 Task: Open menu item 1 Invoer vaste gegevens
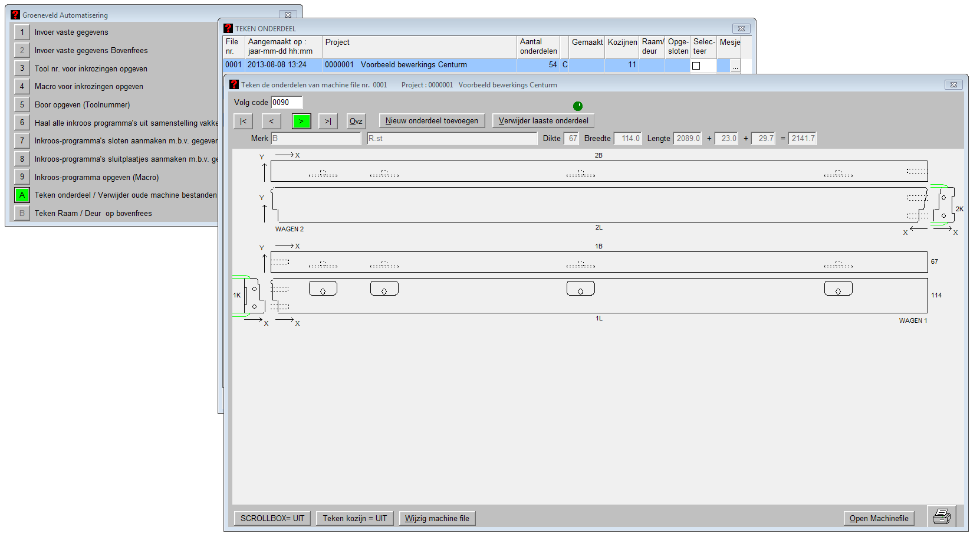tap(22, 32)
